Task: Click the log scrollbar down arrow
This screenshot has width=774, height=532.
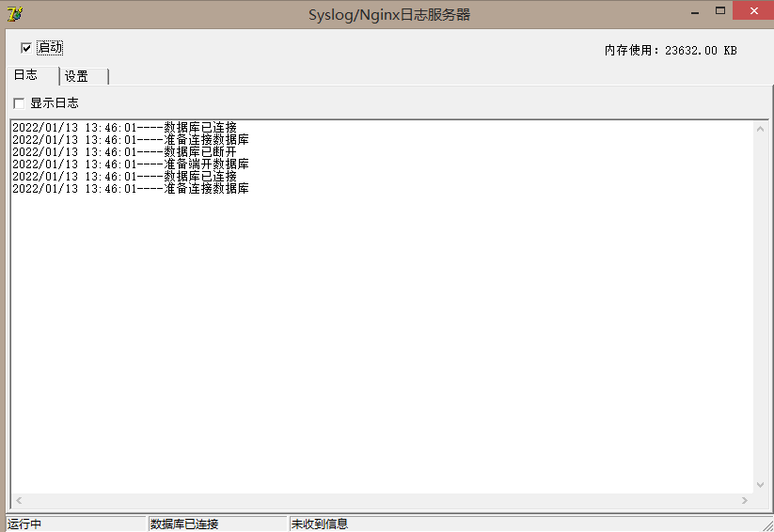Action: [760, 485]
